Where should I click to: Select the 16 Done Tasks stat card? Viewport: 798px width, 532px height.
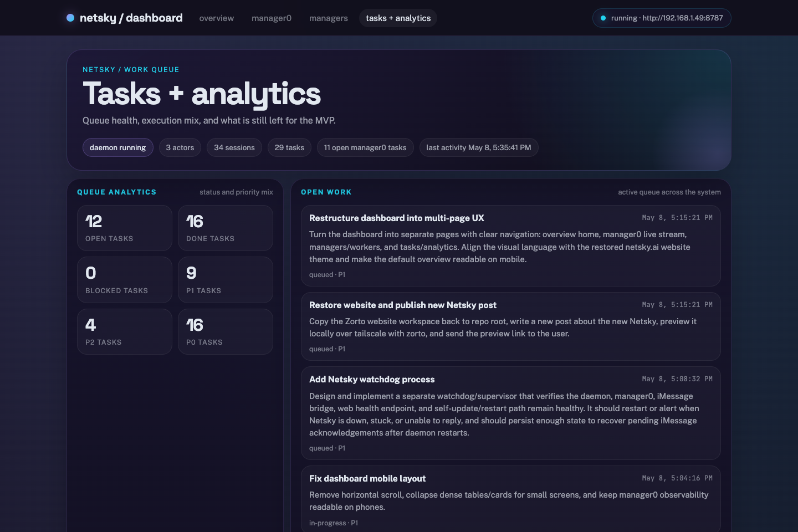point(226,228)
